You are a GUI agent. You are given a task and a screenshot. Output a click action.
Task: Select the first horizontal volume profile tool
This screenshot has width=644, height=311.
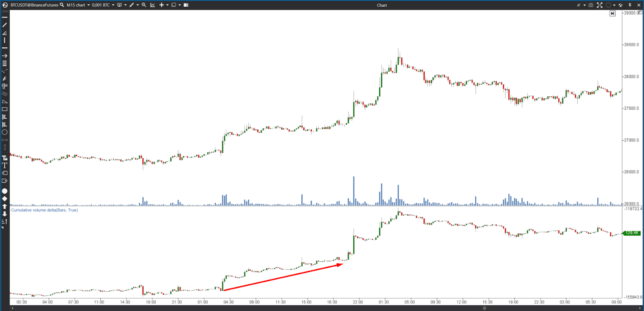coord(5,117)
